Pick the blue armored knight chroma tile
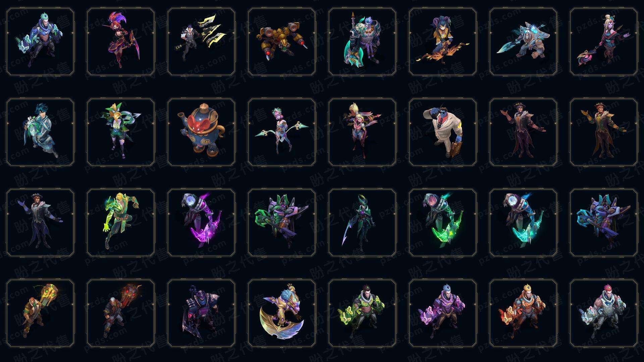The image size is (644, 362). (x=604, y=223)
